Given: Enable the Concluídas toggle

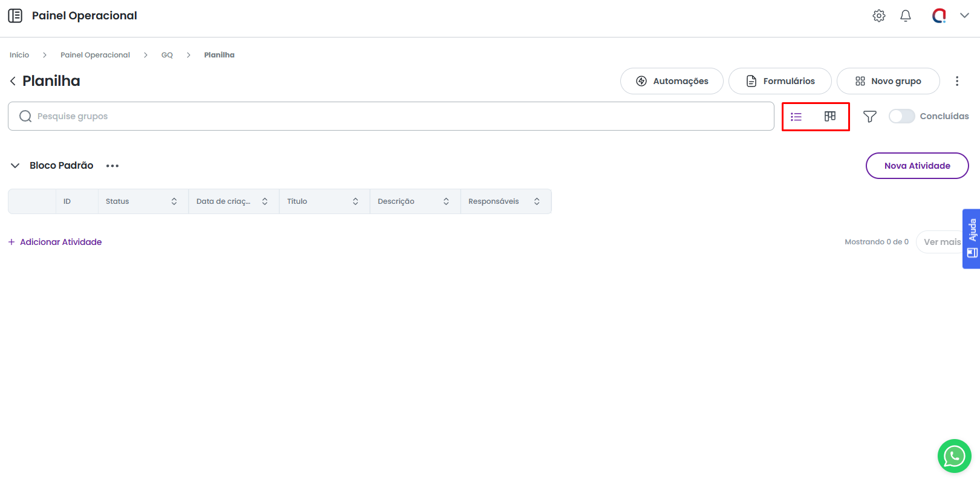Looking at the screenshot, I should coord(901,116).
